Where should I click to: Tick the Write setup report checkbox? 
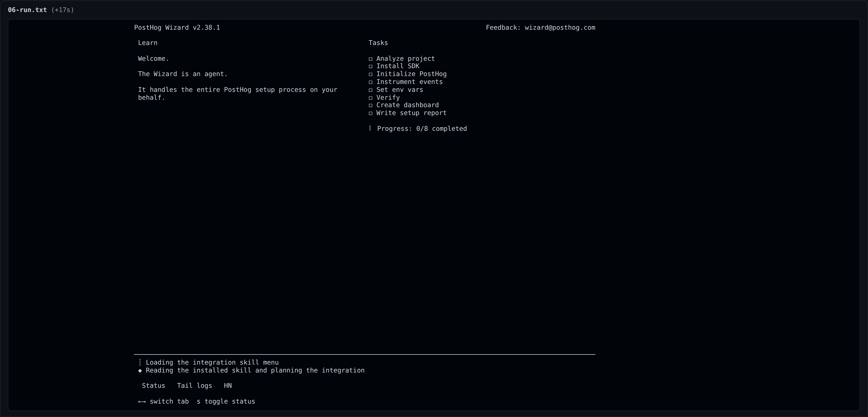coord(370,113)
